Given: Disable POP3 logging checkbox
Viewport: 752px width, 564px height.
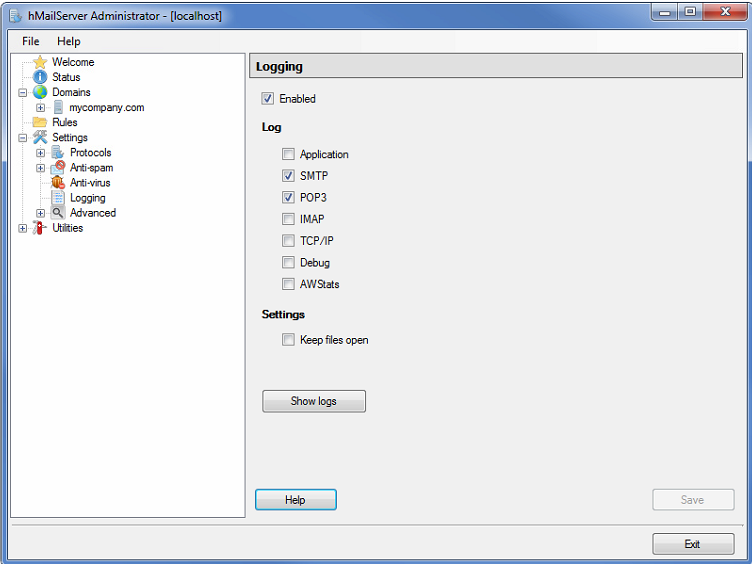Looking at the screenshot, I should pyautogui.click(x=288, y=198).
